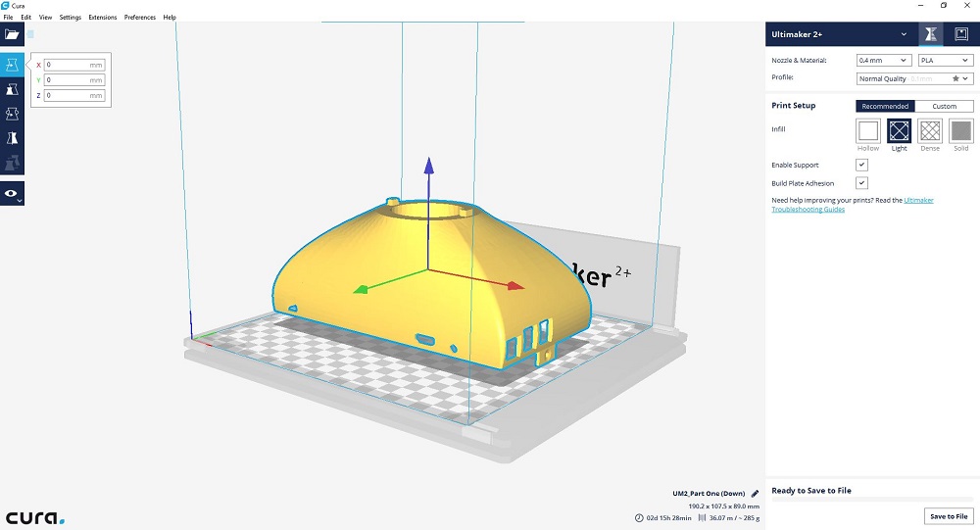Click the X position input field
Image resolution: width=980 pixels, height=530 pixels.
click(74, 65)
